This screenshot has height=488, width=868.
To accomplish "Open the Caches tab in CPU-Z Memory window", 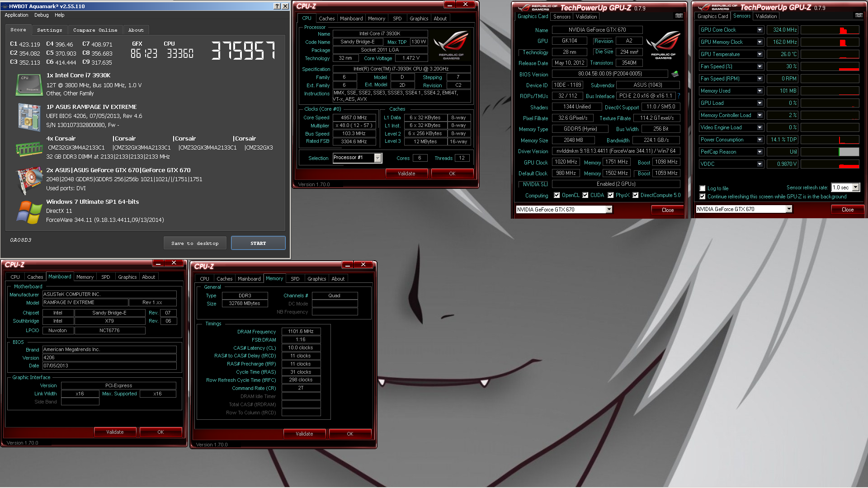I will [224, 279].
